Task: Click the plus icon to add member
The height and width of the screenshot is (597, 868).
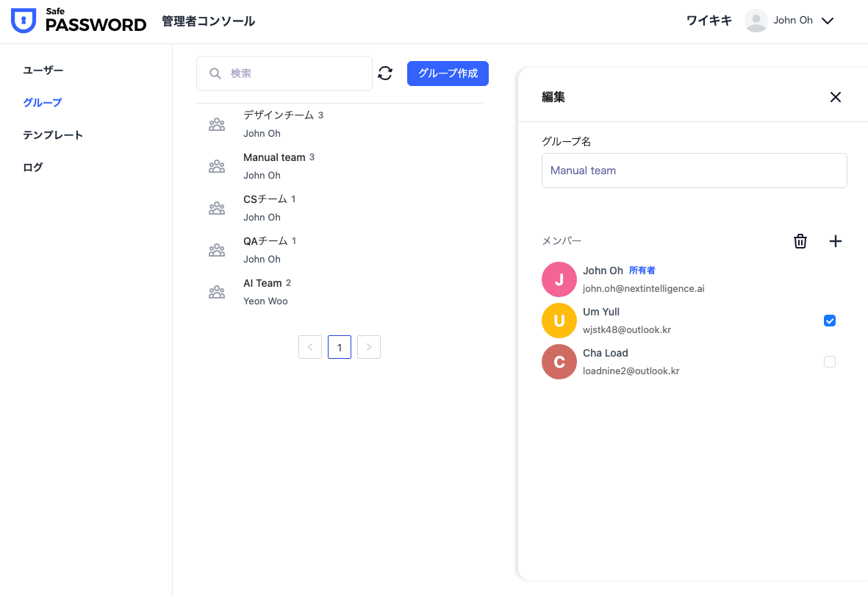Action: point(835,241)
